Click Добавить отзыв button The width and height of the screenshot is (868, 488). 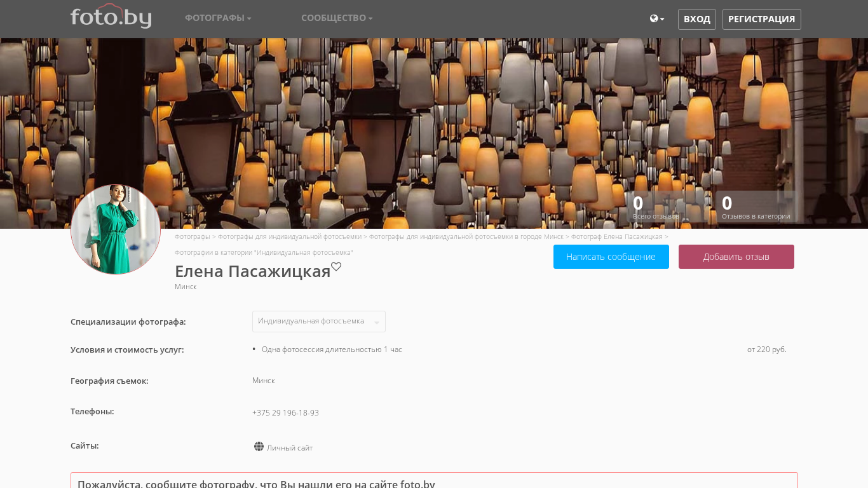click(736, 257)
